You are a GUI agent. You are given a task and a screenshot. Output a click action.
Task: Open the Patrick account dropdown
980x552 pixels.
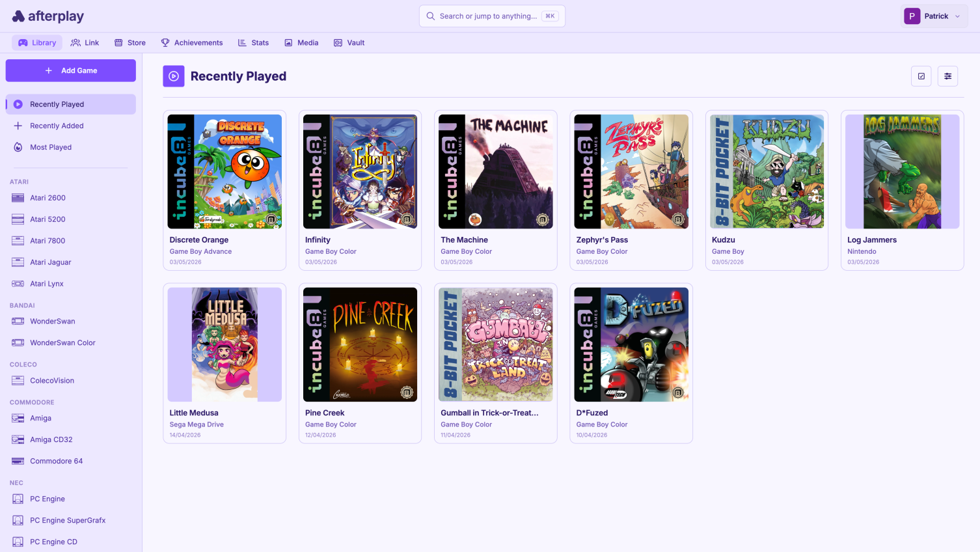pyautogui.click(x=934, y=16)
